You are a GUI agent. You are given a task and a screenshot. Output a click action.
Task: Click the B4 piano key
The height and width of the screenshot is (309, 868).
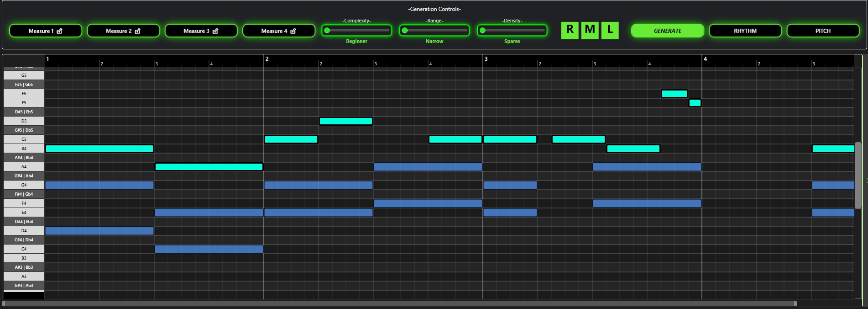click(x=24, y=148)
